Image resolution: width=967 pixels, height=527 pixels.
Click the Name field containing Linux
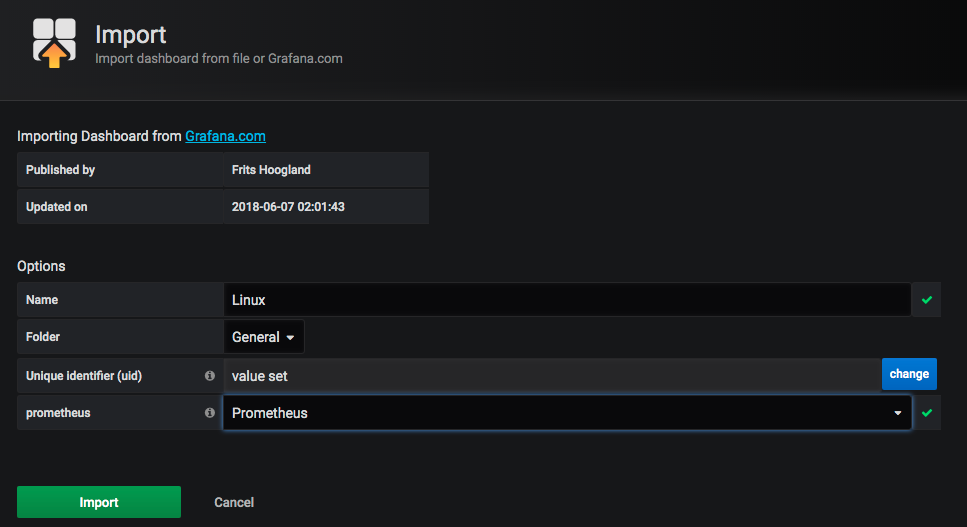(x=566, y=300)
